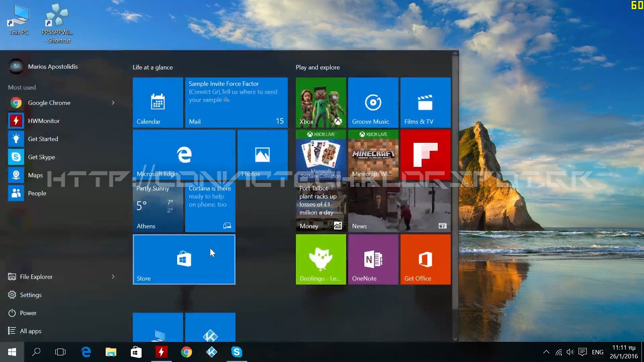644x362 pixels.
Task: Open the Cortana tile
Action: (210, 207)
